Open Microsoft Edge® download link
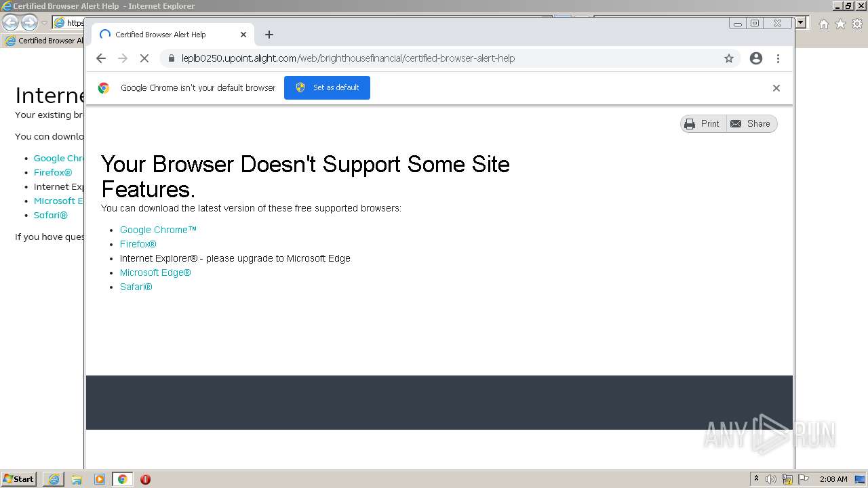The image size is (868, 488). pyautogui.click(x=155, y=272)
